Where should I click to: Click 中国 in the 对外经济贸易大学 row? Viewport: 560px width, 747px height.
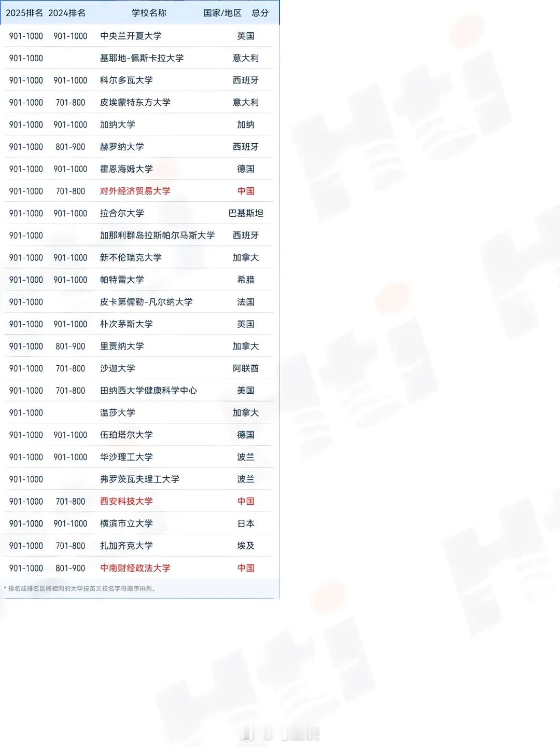coord(246,191)
